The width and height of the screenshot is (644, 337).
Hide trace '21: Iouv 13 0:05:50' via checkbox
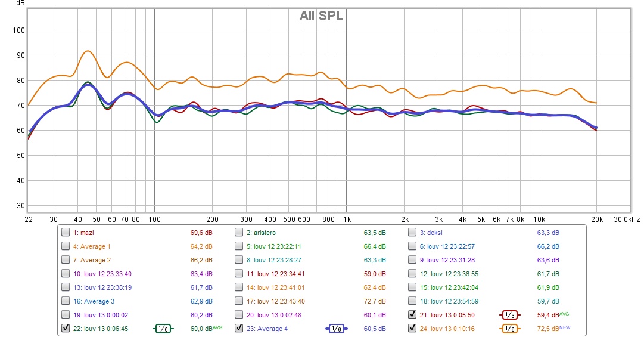point(412,315)
